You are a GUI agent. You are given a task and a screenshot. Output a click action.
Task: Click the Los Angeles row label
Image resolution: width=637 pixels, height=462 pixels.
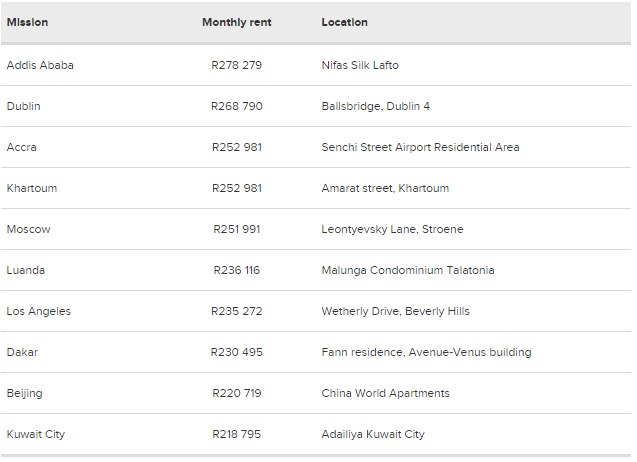39,311
